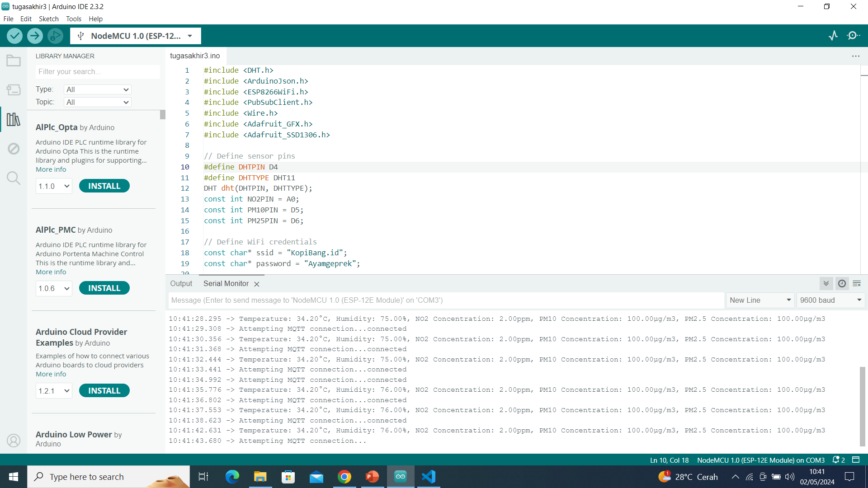The image size is (868, 488).
Task: Toggle autoscroll in the Serial Monitor
Action: pyautogui.click(x=826, y=284)
